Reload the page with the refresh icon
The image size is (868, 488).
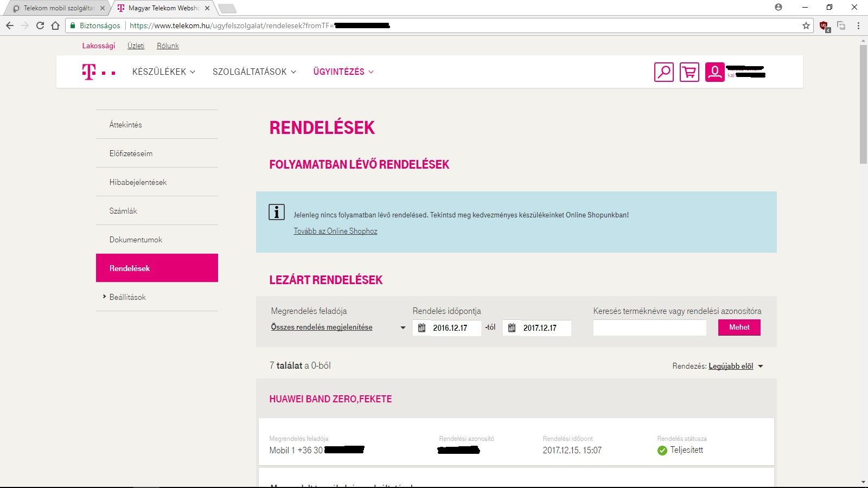pyautogui.click(x=40, y=25)
